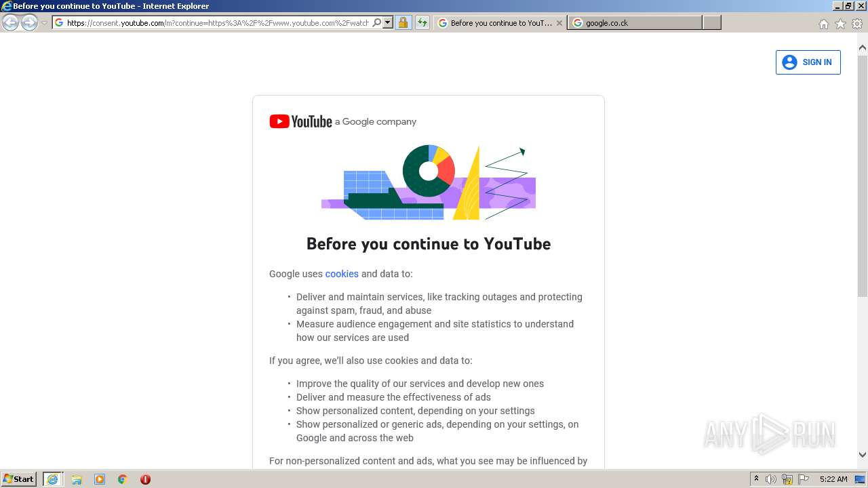Open the Windows Start menu
The height and width of the screenshot is (488, 868).
(19, 479)
